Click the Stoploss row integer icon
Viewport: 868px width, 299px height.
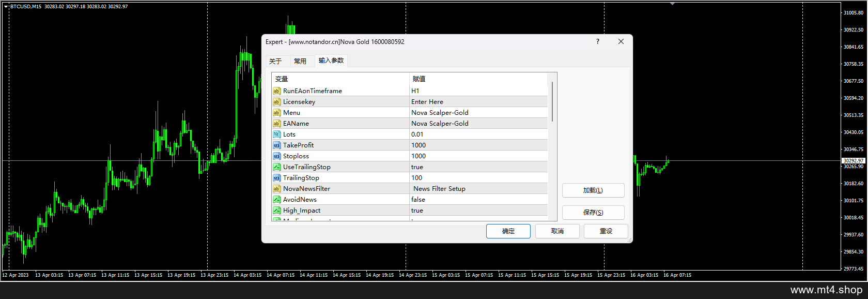click(276, 156)
